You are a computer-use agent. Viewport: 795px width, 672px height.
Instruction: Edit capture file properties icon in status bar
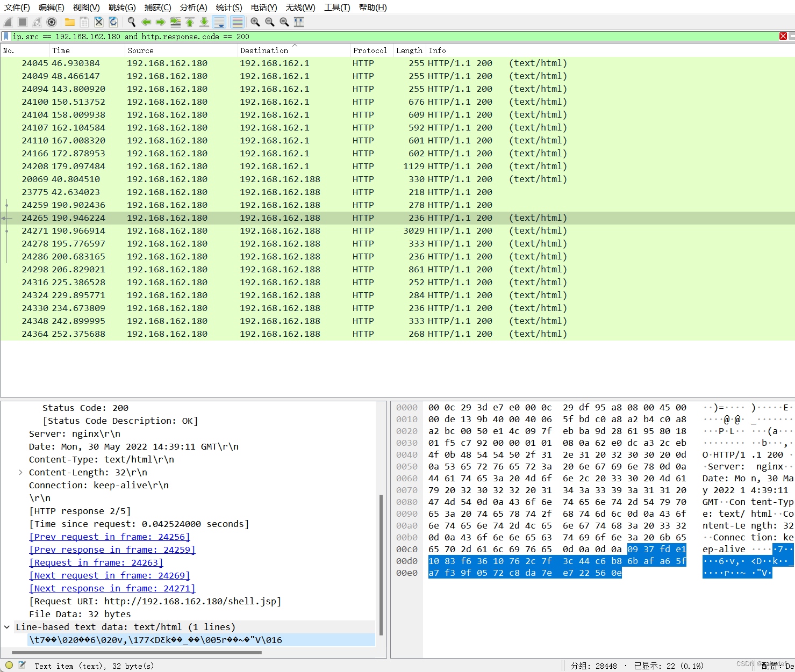(x=22, y=665)
